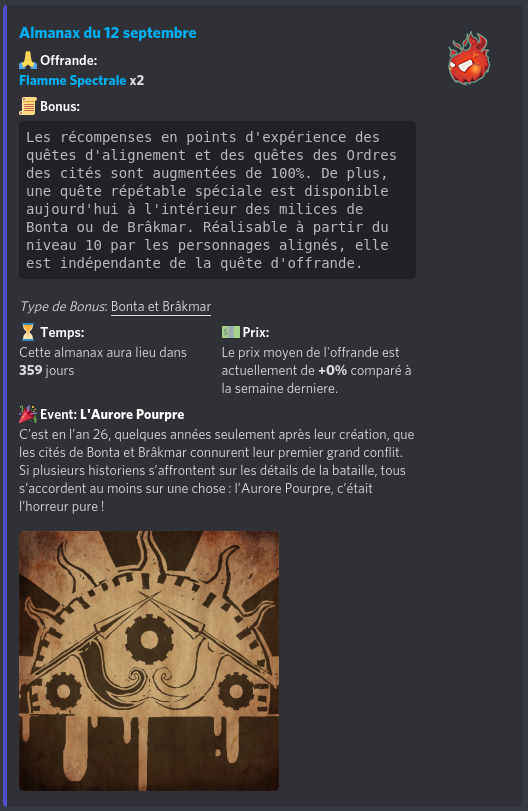Click the event description paragraph about year 26
The image size is (528, 811).
click(217, 470)
